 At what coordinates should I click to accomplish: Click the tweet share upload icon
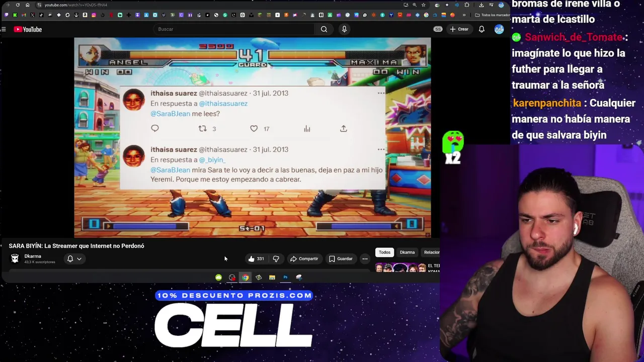(344, 129)
